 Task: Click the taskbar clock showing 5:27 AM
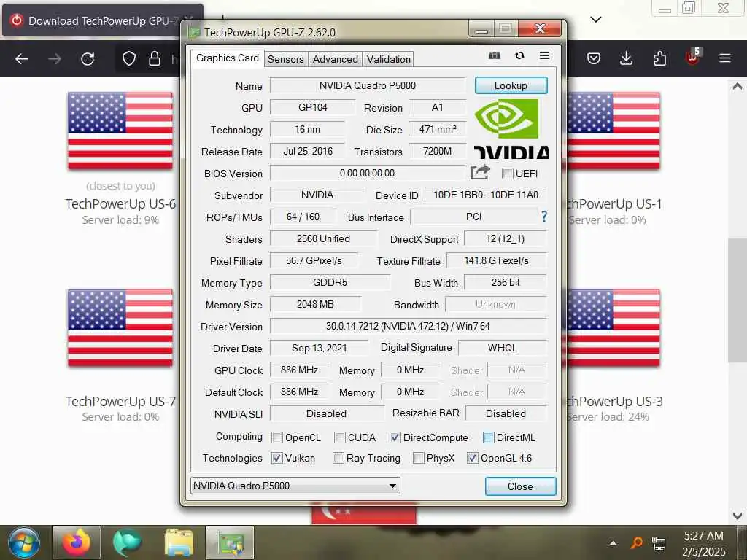(704, 543)
